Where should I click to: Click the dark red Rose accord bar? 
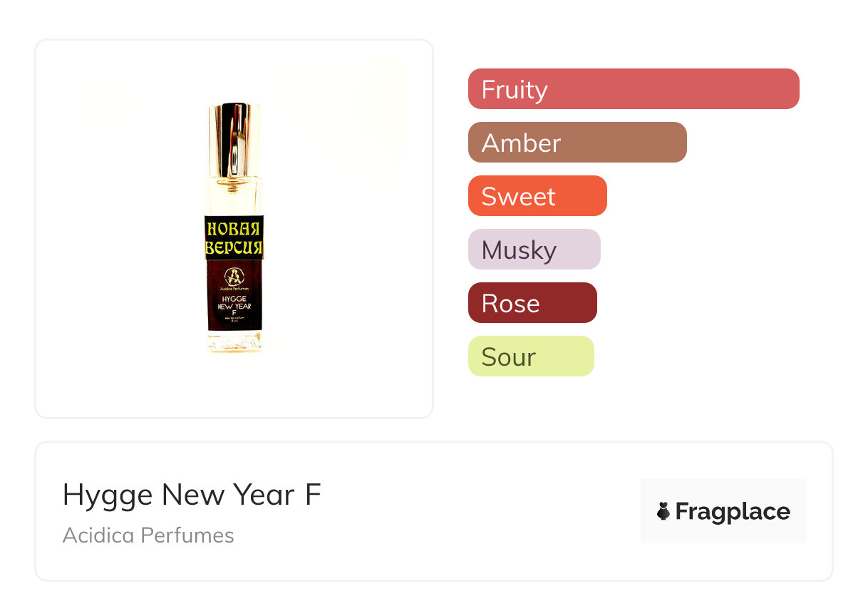click(x=532, y=303)
